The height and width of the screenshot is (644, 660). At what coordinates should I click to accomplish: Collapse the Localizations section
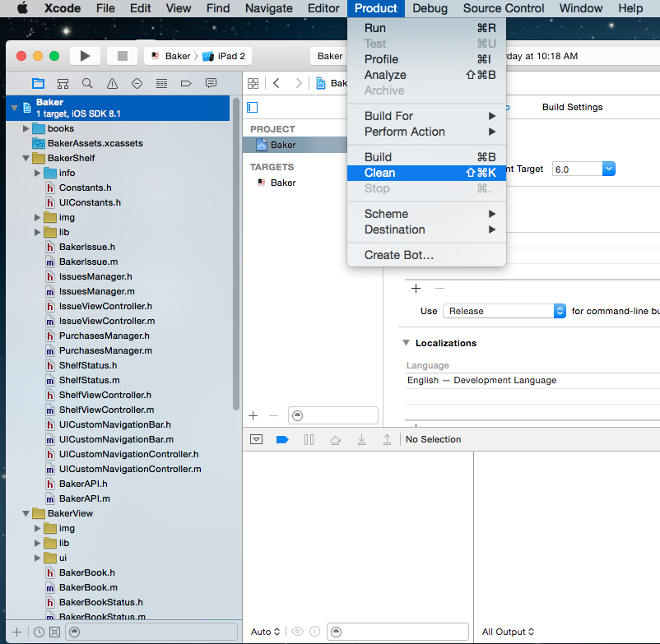407,343
